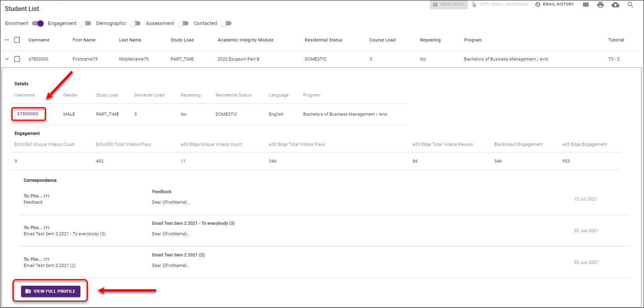
Task: Collapse the s7800000 row details
Action: 7,59
